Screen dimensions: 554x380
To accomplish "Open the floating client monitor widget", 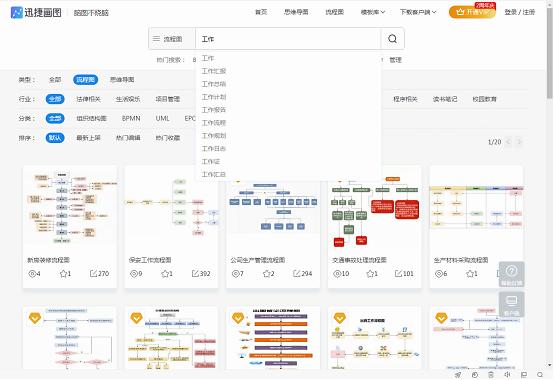I will click(x=511, y=304).
